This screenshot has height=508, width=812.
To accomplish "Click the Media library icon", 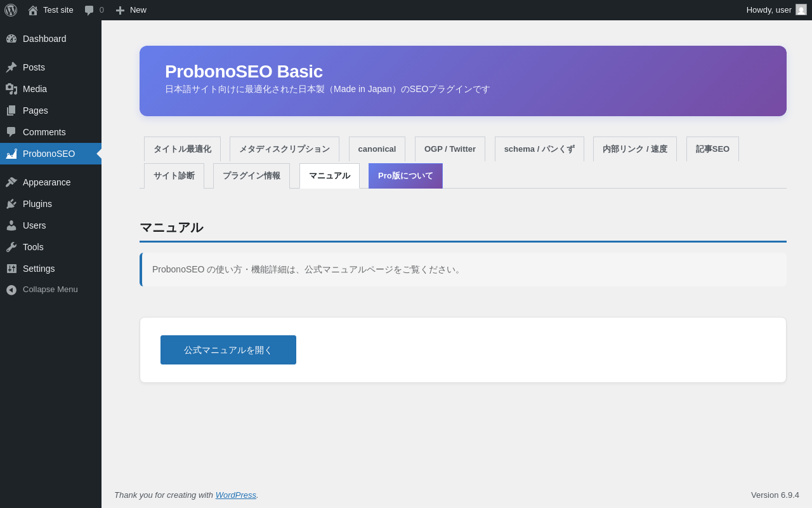I will tap(11, 89).
